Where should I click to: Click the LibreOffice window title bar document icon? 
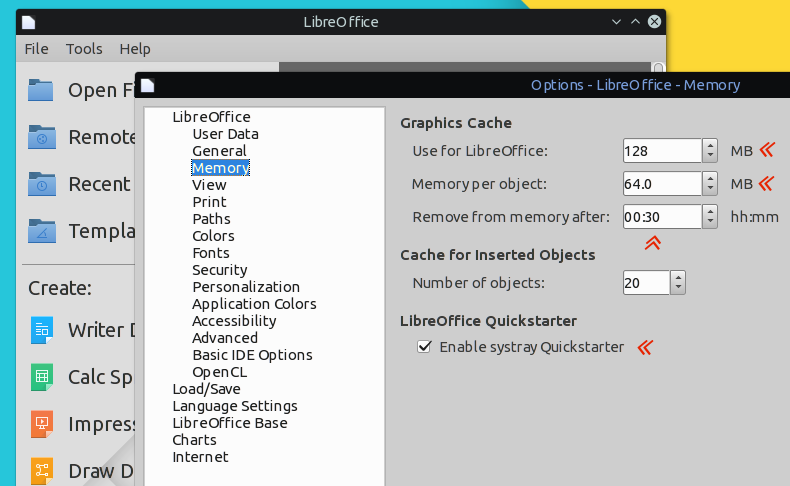[x=29, y=22]
